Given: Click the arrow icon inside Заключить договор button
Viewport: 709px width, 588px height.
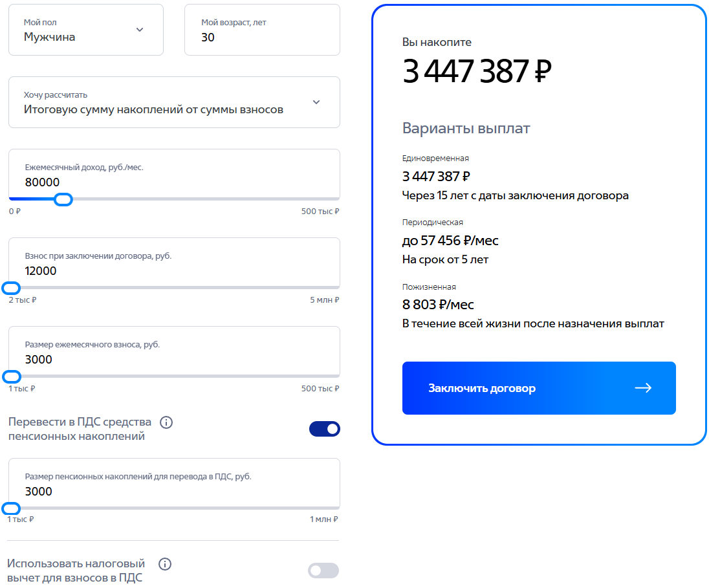Looking at the screenshot, I should pos(642,387).
